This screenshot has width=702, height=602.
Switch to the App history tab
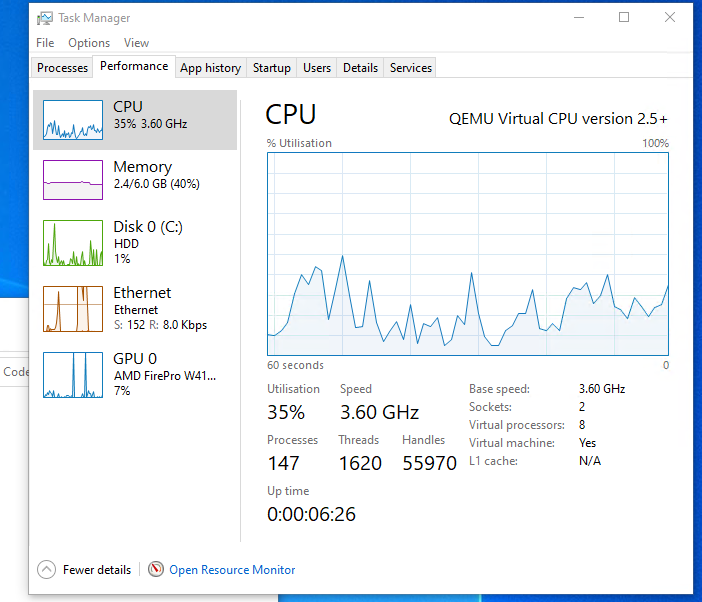coord(210,68)
